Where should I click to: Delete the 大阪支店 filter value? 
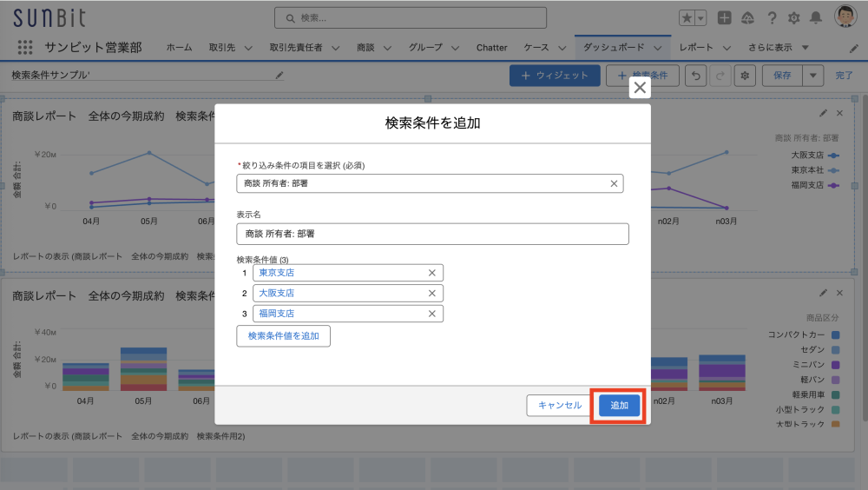(x=432, y=294)
